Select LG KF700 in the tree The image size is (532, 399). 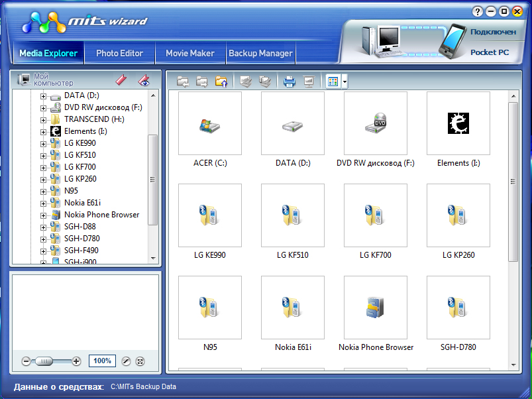click(x=80, y=167)
